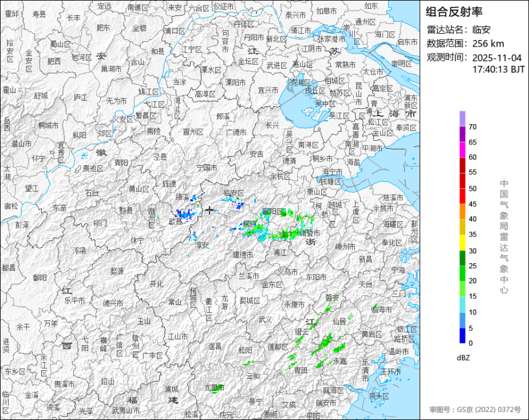Select the 数据范围: 256 km line
Image resolution: width=529 pixels, height=420 pixels.
coord(465,44)
